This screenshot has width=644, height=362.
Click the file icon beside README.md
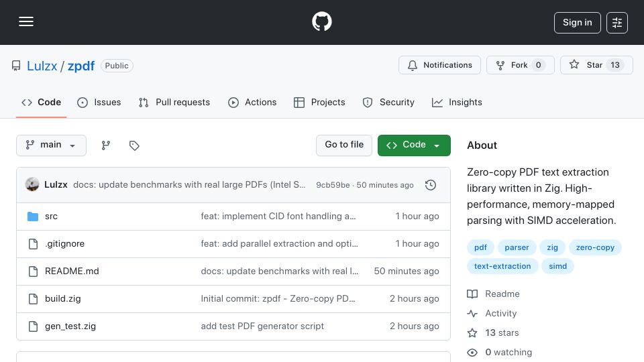tap(33, 271)
